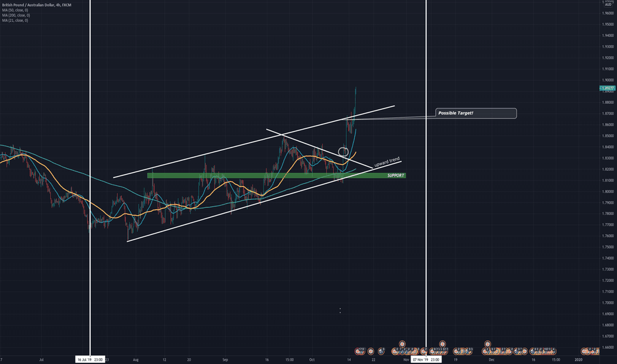Click the Oct label on time axis
Image resolution: width=617 pixels, height=364 pixels.
point(312,359)
